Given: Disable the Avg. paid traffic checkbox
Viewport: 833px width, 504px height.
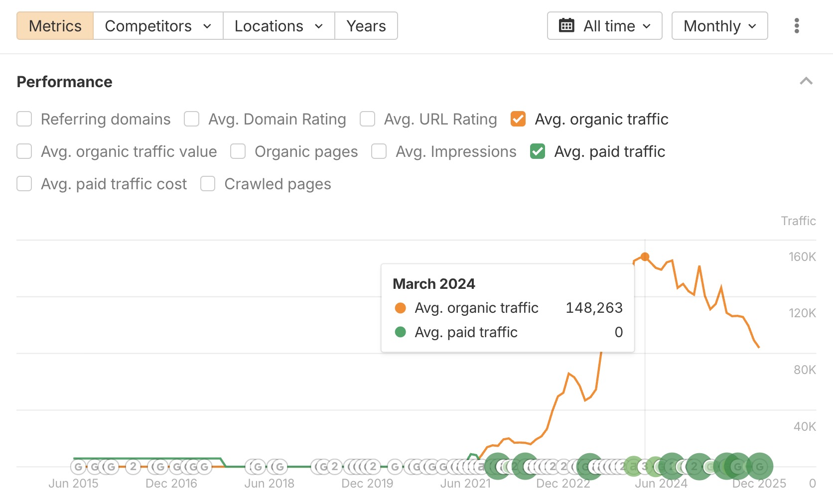Looking at the screenshot, I should click(x=538, y=151).
